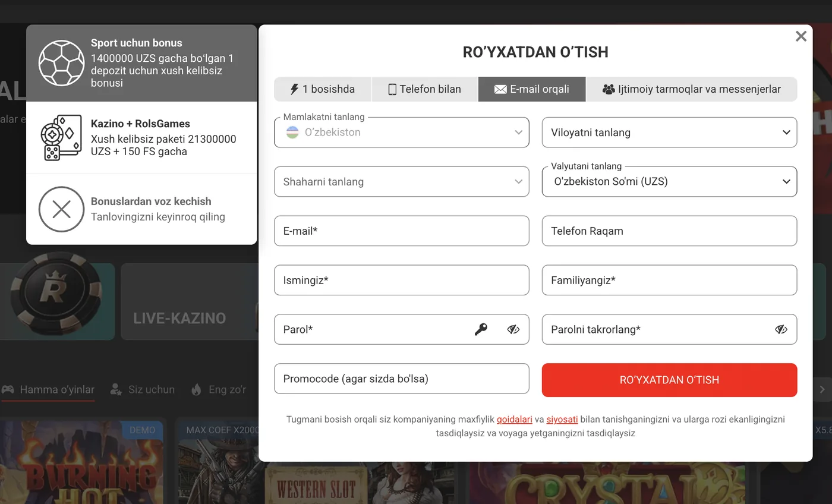Viewport: 832px width, 504px height.
Task: Select Bonuslardan voz kechish option
Action: click(141, 209)
